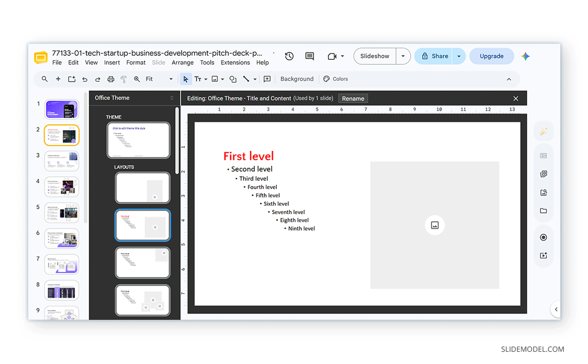The height and width of the screenshot is (364, 588).
Task: Select slide 1 thumbnail in filmstrip
Action: point(62,109)
